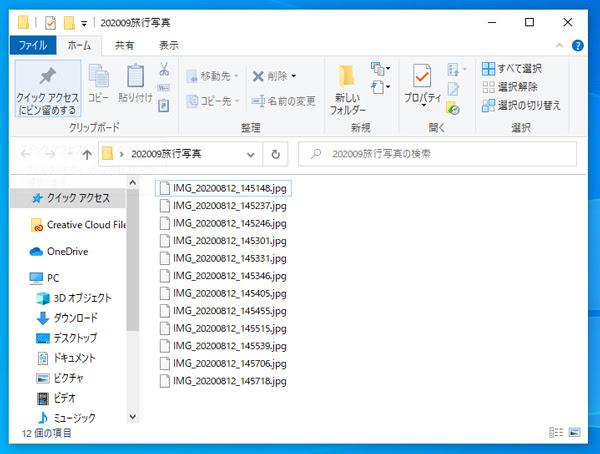The image size is (600, 454).
Task: Refresh the folder view
Action: coord(276,154)
